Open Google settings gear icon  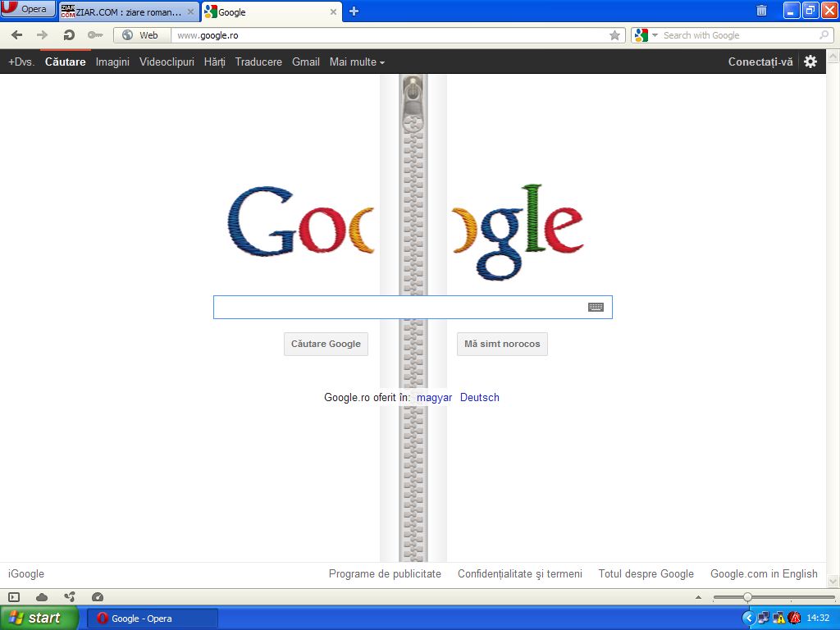click(x=810, y=62)
